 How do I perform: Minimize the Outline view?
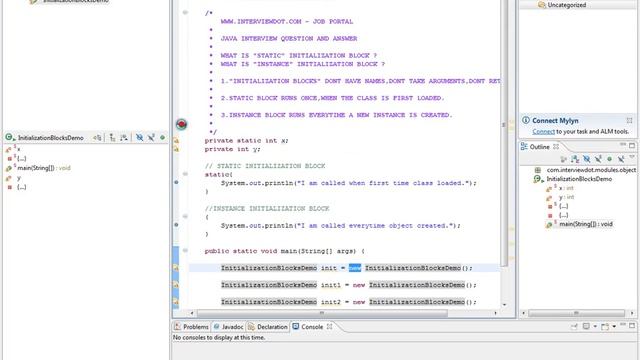623,145
